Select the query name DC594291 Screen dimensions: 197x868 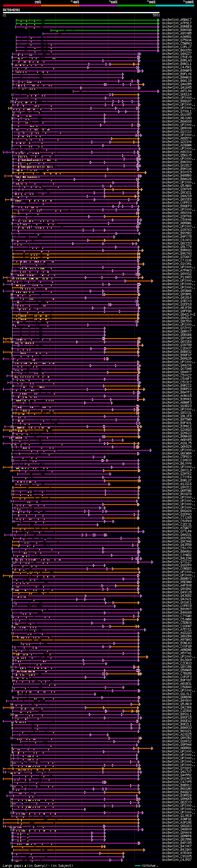click(11, 10)
